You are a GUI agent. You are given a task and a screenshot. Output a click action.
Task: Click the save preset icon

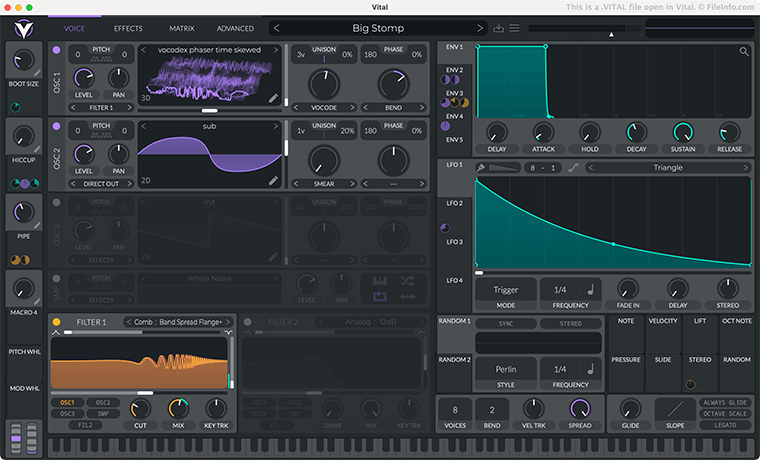[x=498, y=28]
